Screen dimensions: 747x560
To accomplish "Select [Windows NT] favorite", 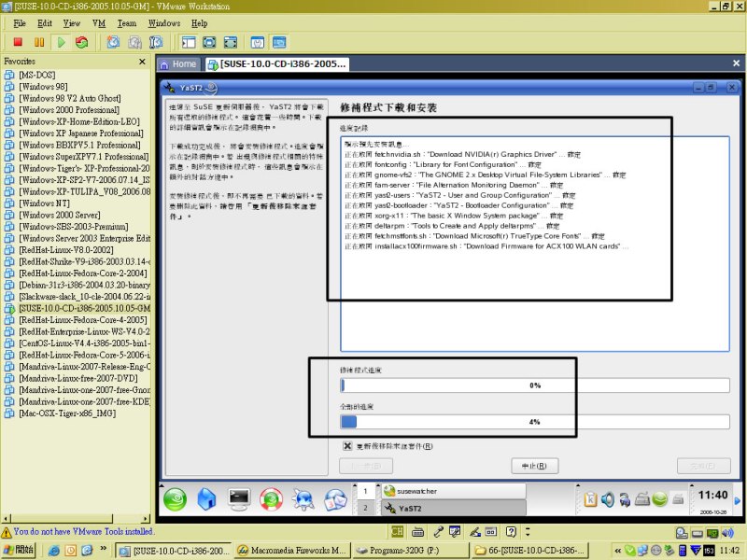I will pos(44,203).
